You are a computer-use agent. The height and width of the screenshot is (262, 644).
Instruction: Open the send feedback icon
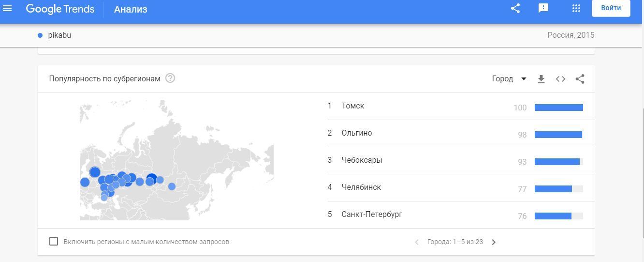coord(543,8)
